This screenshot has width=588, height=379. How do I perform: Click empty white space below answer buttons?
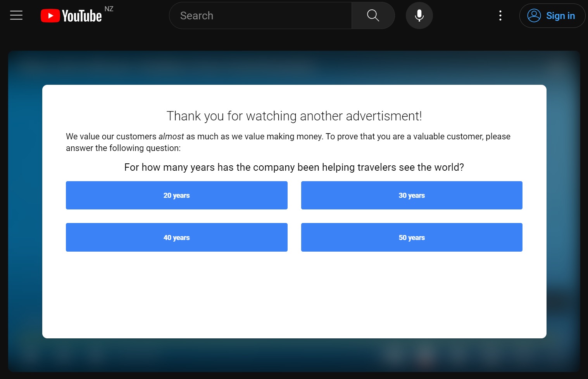click(294, 294)
